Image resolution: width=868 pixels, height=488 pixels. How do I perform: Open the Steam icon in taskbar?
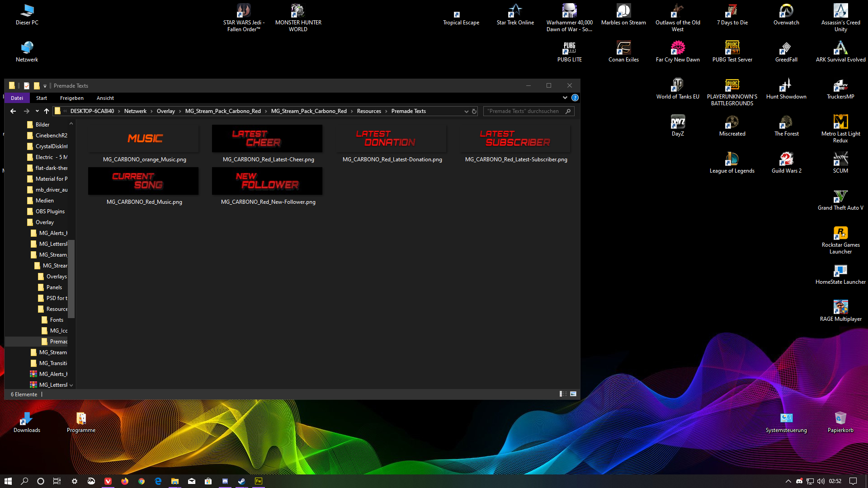pyautogui.click(x=241, y=481)
